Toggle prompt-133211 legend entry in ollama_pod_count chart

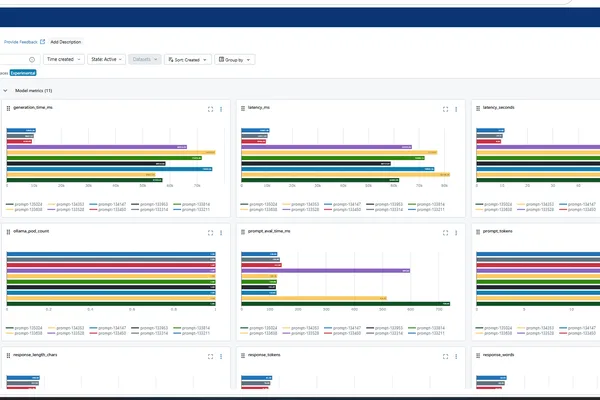pos(191,333)
